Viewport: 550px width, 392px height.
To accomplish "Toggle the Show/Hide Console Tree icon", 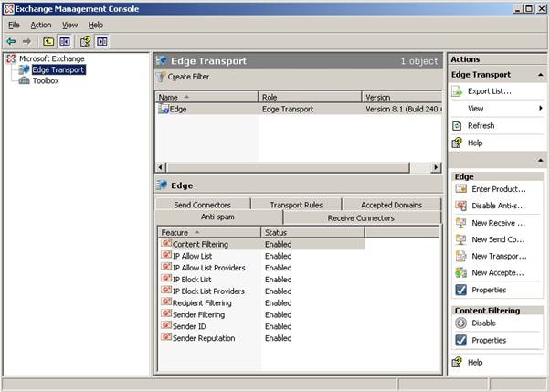I will click(65, 42).
